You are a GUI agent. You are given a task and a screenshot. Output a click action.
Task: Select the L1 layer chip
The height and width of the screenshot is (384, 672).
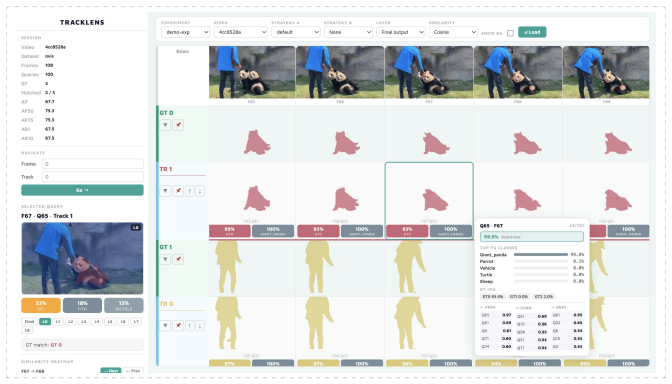[58, 321]
